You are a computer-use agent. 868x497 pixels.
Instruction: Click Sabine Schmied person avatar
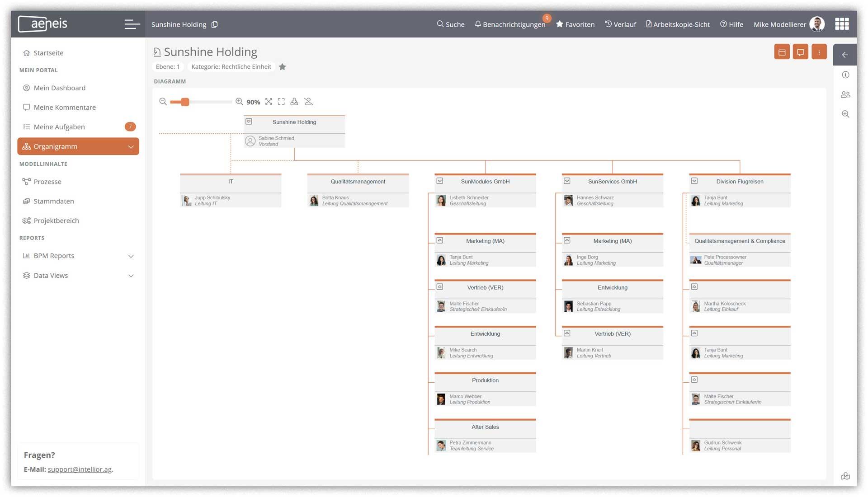pos(250,141)
